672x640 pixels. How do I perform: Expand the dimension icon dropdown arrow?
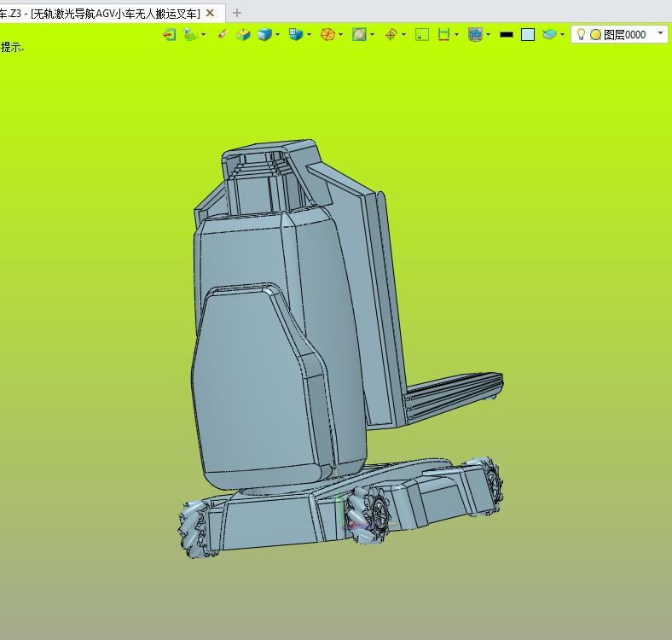456,34
